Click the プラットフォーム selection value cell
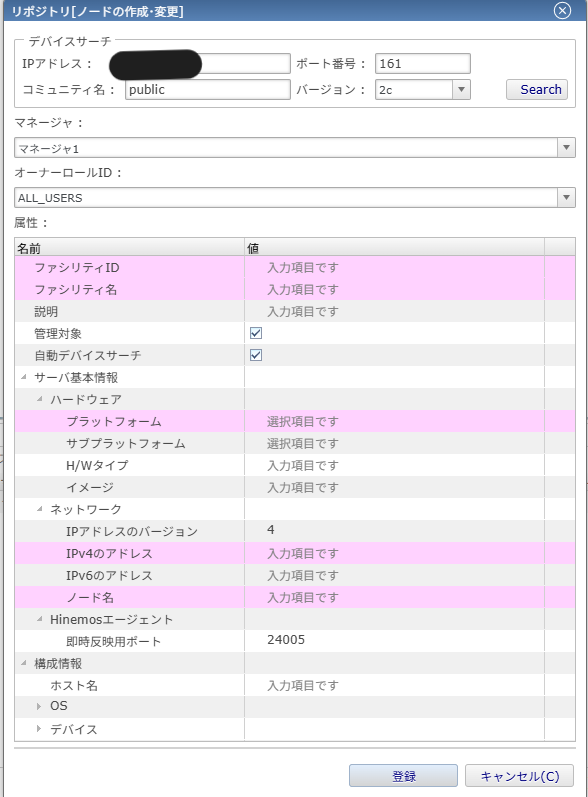588x797 pixels. click(394, 421)
